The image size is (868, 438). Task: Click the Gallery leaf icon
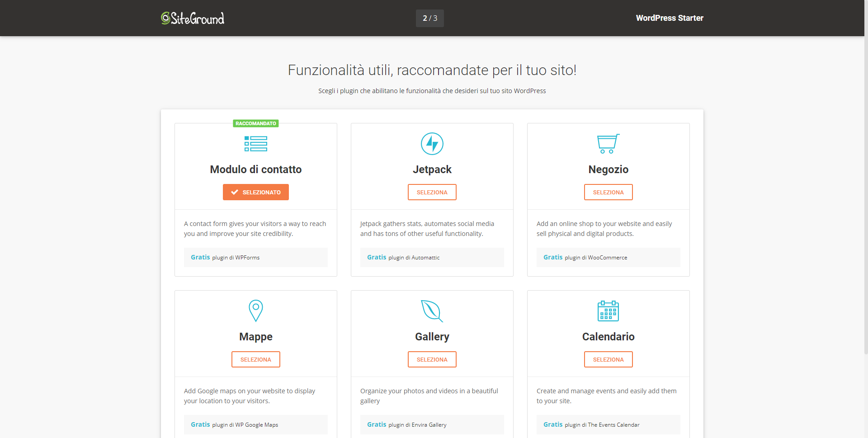point(432,311)
